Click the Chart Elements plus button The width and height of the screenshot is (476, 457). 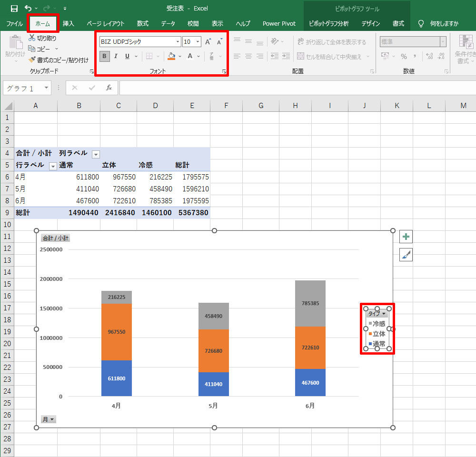406,237
